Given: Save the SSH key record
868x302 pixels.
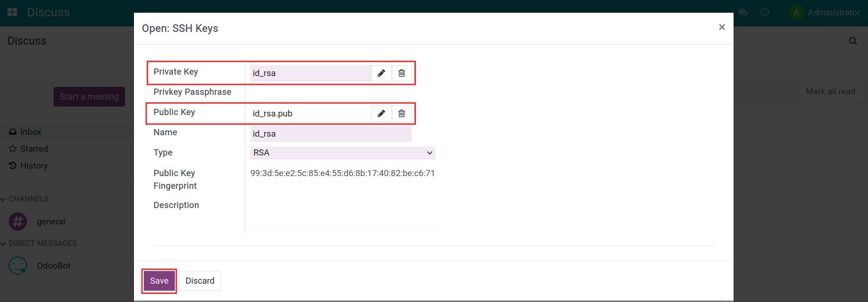Looking at the screenshot, I should (159, 281).
